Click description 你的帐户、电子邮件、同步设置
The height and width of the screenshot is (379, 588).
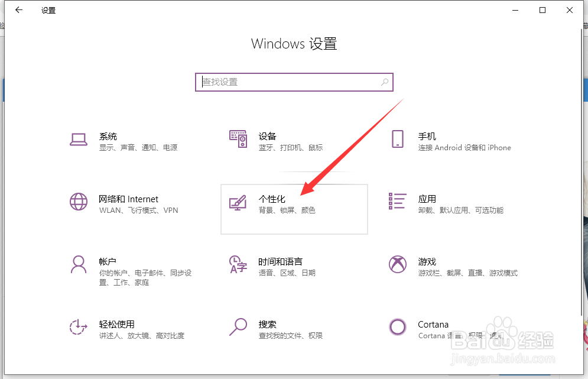click(145, 278)
